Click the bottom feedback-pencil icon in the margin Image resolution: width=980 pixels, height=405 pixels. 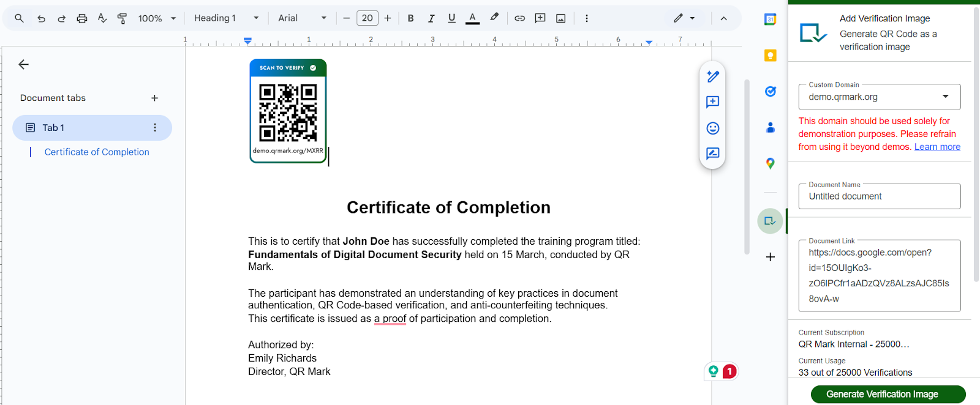pos(712,154)
